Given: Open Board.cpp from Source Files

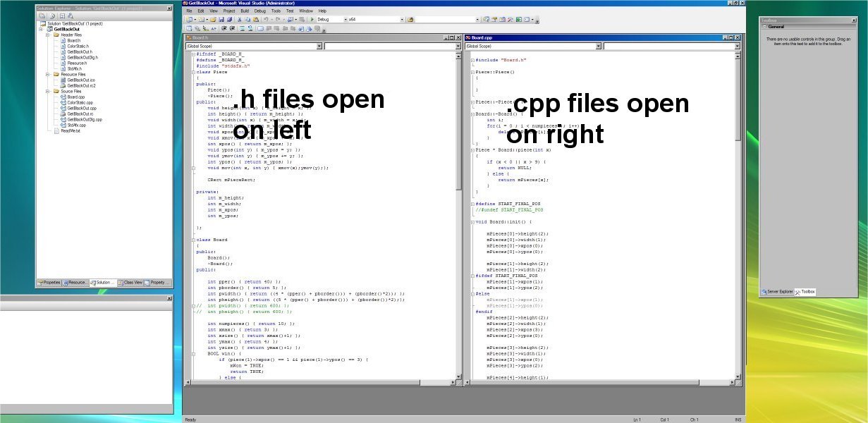Looking at the screenshot, I should point(76,97).
